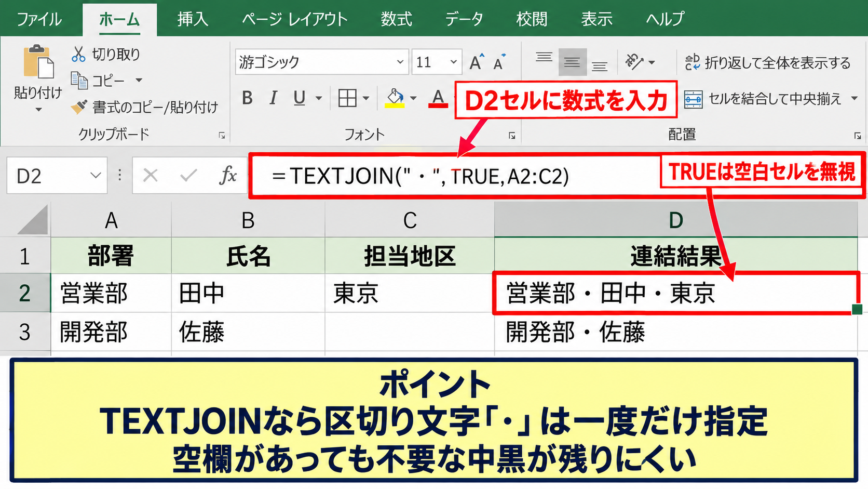Open the font name dropdown 游ゴシック

click(x=400, y=62)
